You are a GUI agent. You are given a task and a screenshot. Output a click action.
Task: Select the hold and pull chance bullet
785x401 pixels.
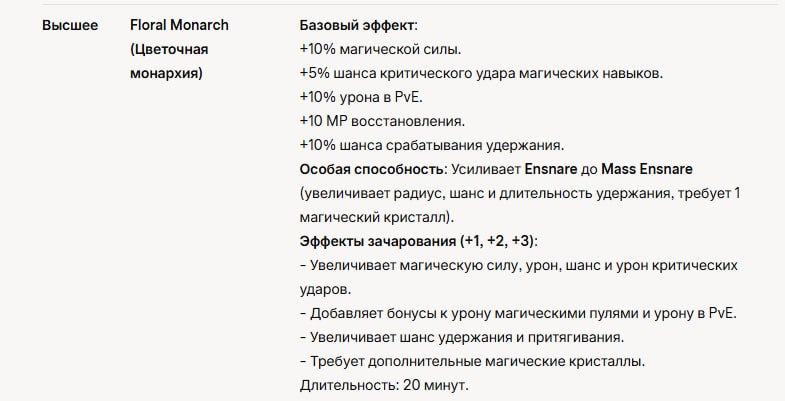click(462, 337)
